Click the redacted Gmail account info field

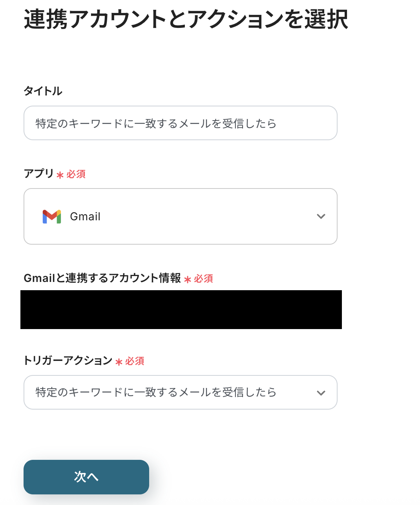[181, 309]
